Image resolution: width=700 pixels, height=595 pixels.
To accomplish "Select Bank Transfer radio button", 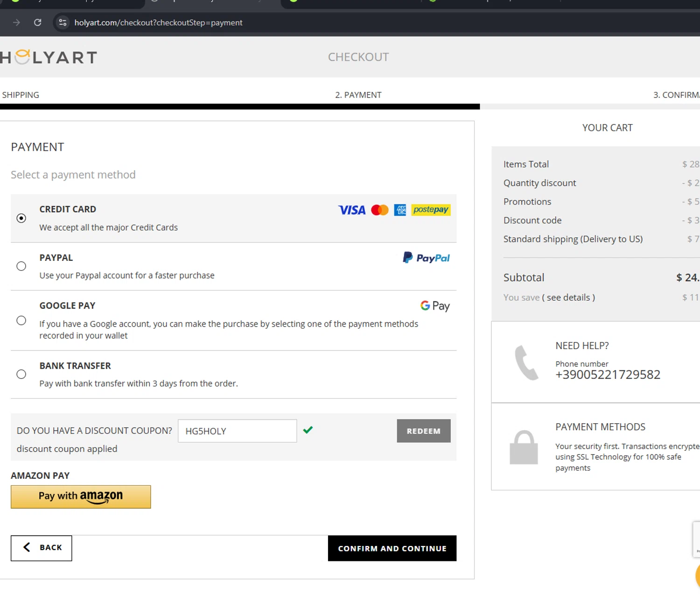I will (21, 374).
